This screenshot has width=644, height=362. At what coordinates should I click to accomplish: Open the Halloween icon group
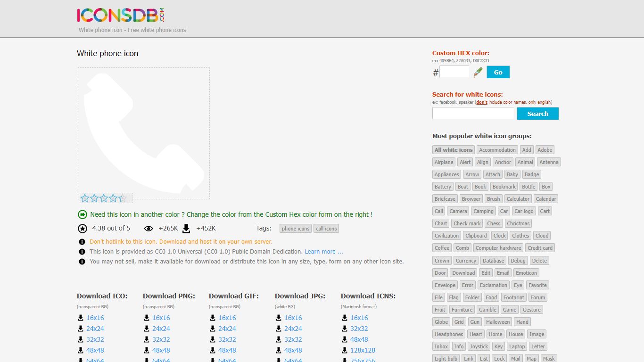498,322
